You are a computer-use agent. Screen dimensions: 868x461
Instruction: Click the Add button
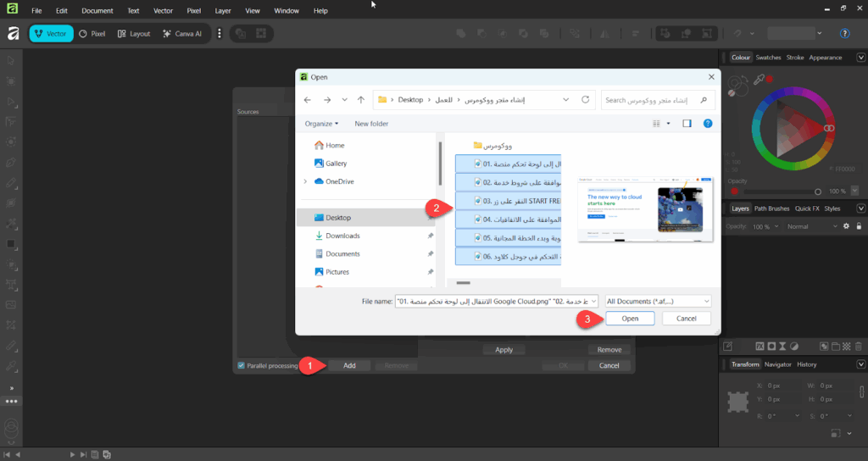coord(349,366)
